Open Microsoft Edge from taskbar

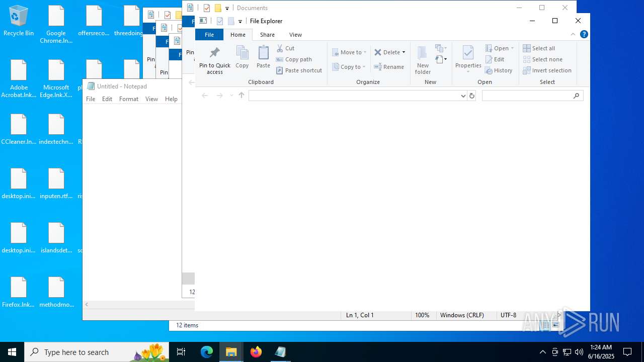pos(207,352)
